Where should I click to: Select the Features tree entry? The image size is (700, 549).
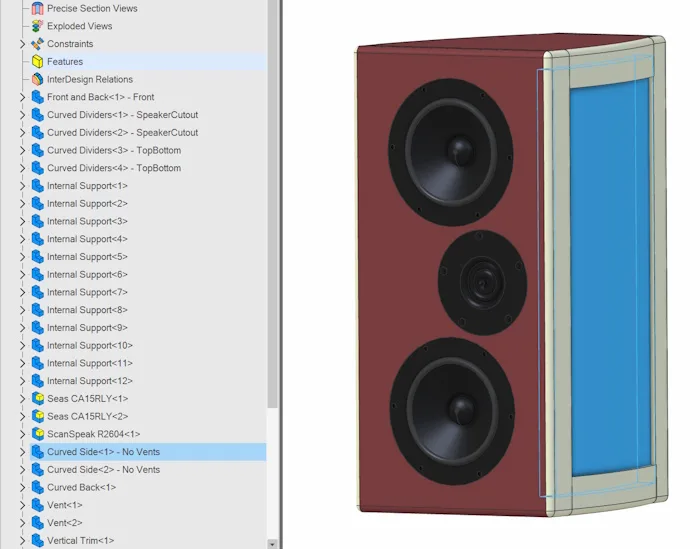click(65, 62)
